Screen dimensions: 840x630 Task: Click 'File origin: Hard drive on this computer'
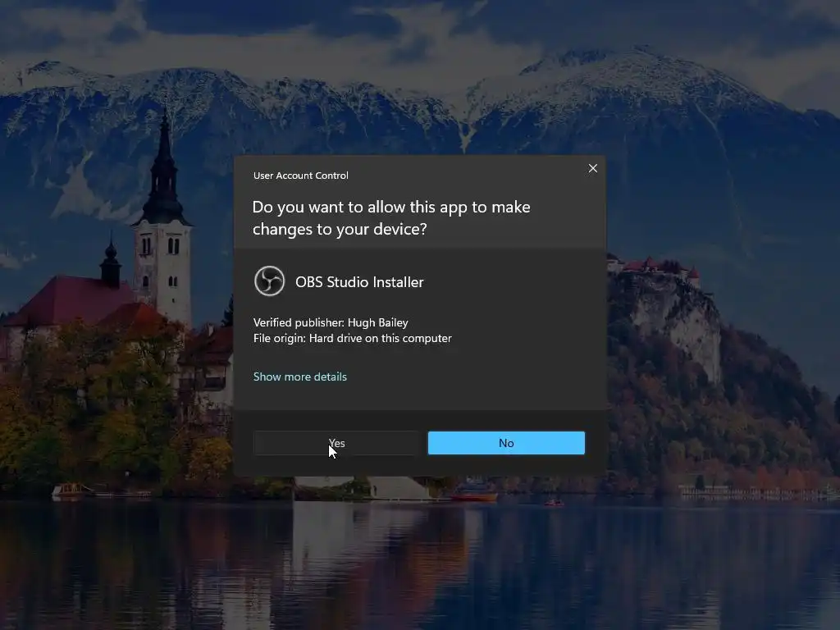pyautogui.click(x=352, y=339)
